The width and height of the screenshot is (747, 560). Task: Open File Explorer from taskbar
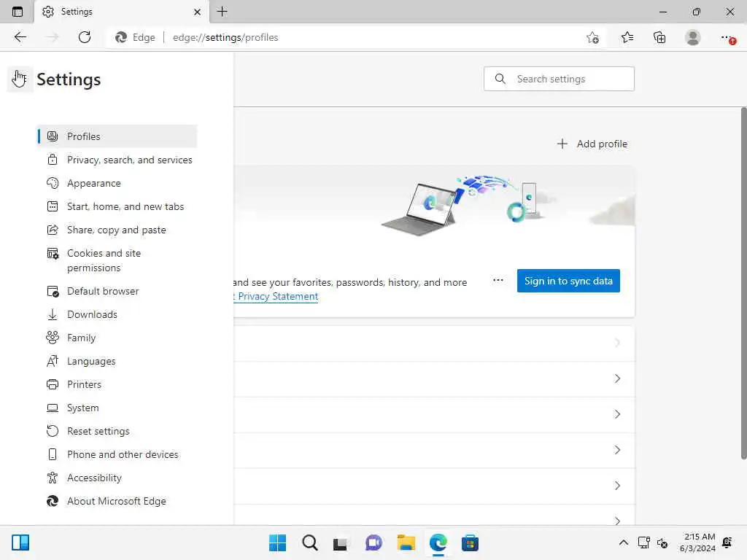click(x=406, y=542)
